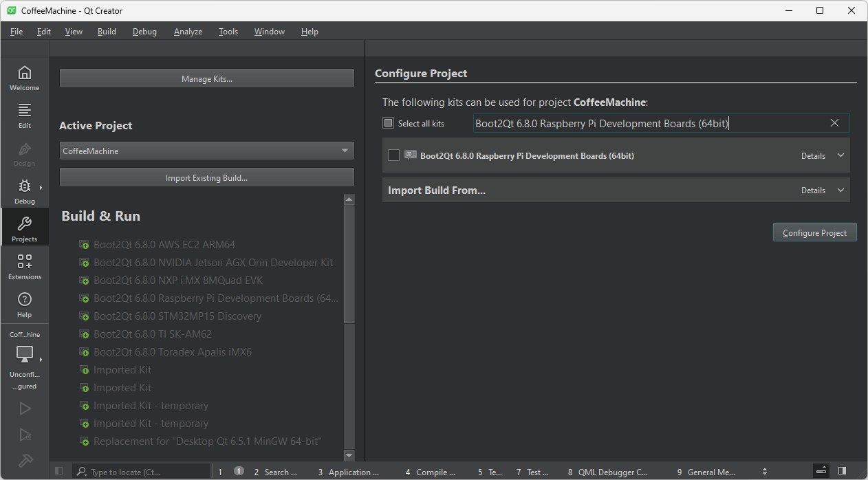Image resolution: width=868 pixels, height=480 pixels.
Task: Click the Configure Project button
Action: click(x=814, y=233)
